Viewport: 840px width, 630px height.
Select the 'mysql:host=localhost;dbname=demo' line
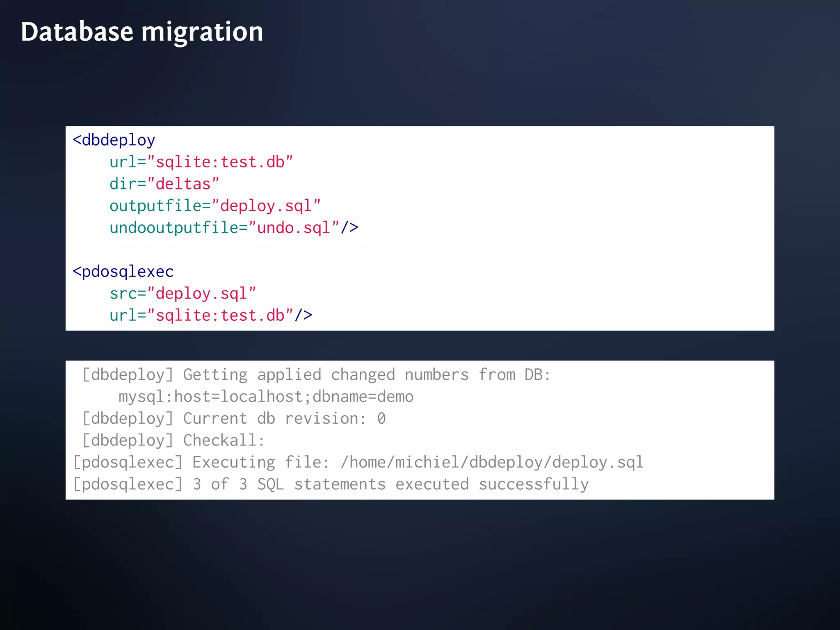point(266,397)
